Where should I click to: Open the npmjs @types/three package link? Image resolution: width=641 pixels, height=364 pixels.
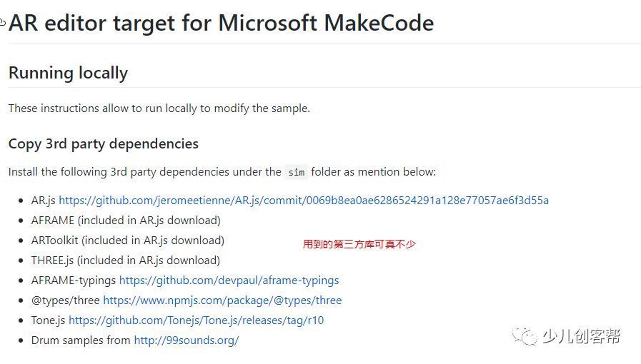click(x=222, y=300)
